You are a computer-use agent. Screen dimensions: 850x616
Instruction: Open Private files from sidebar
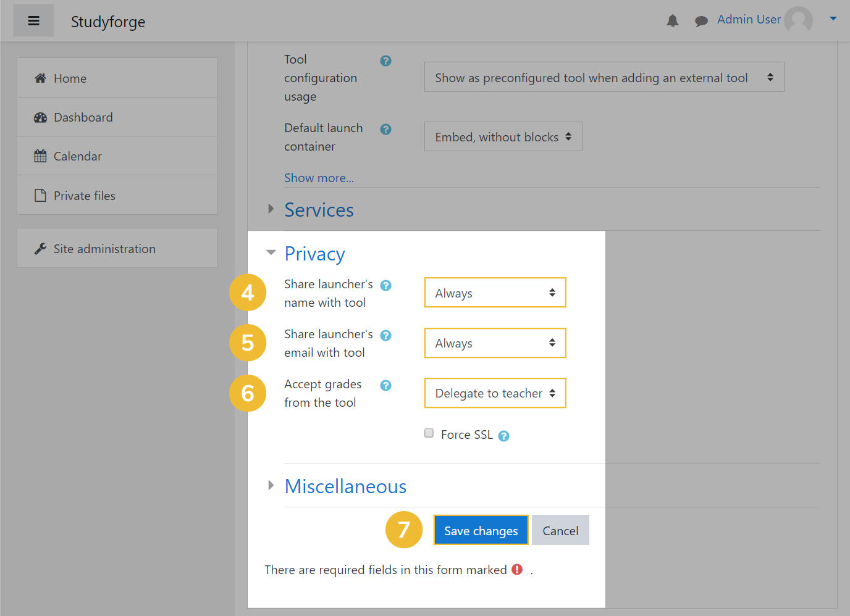pyautogui.click(x=117, y=195)
